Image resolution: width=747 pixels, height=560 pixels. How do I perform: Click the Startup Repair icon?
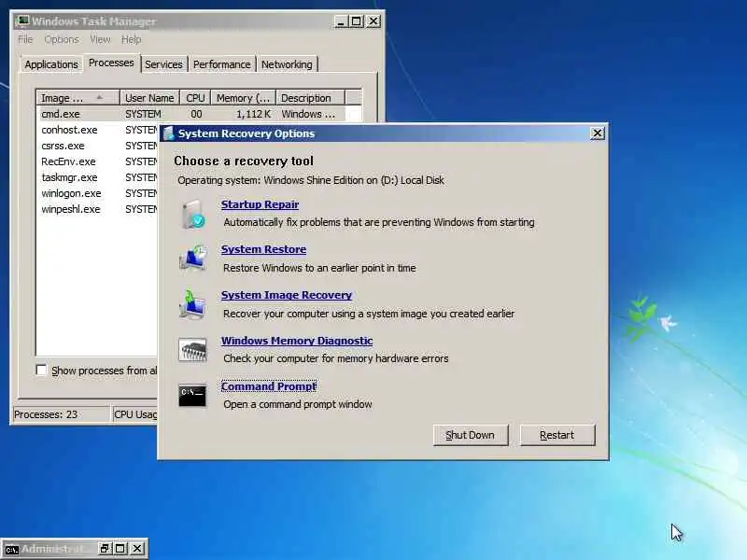point(193,215)
